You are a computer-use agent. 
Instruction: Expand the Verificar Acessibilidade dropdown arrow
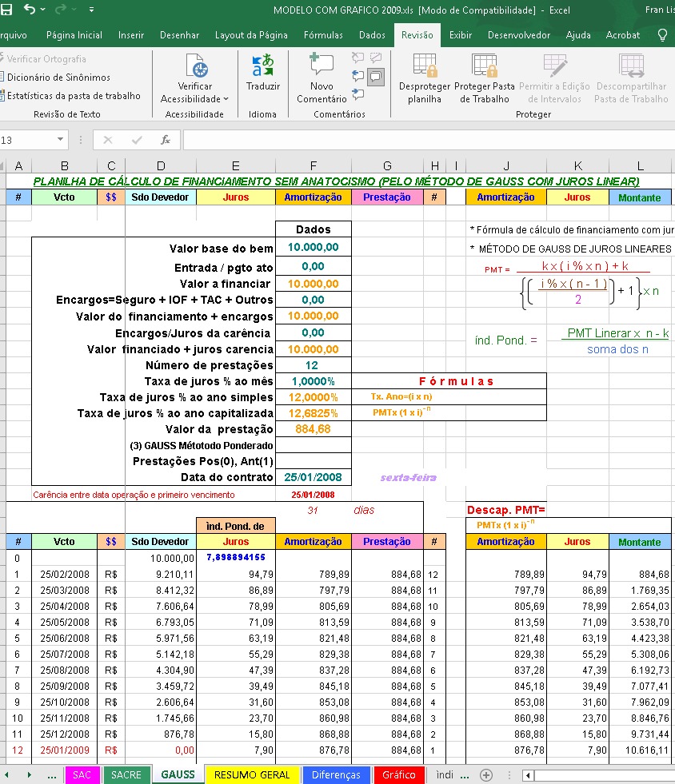tap(226, 99)
